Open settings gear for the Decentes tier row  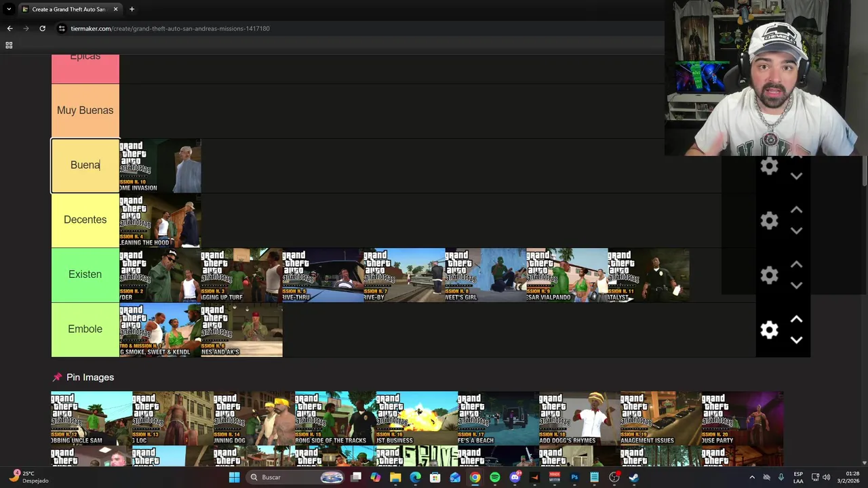(x=769, y=220)
